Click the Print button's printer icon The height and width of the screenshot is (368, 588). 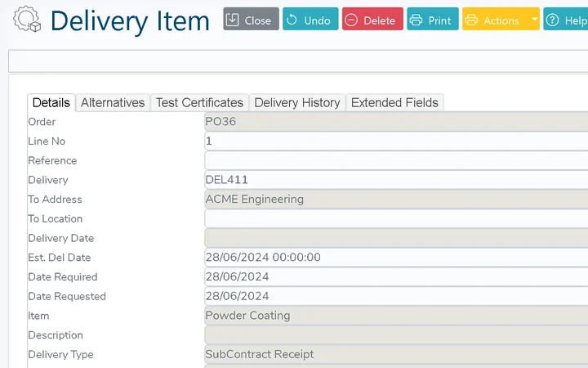(x=416, y=20)
